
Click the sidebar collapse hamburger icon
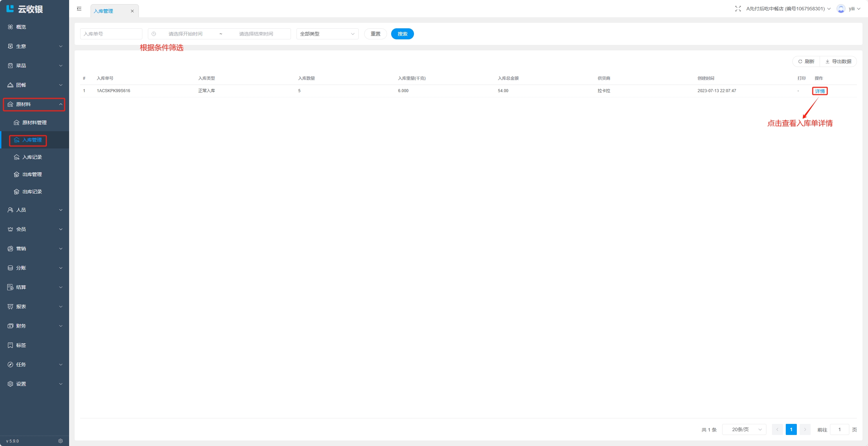coord(79,9)
